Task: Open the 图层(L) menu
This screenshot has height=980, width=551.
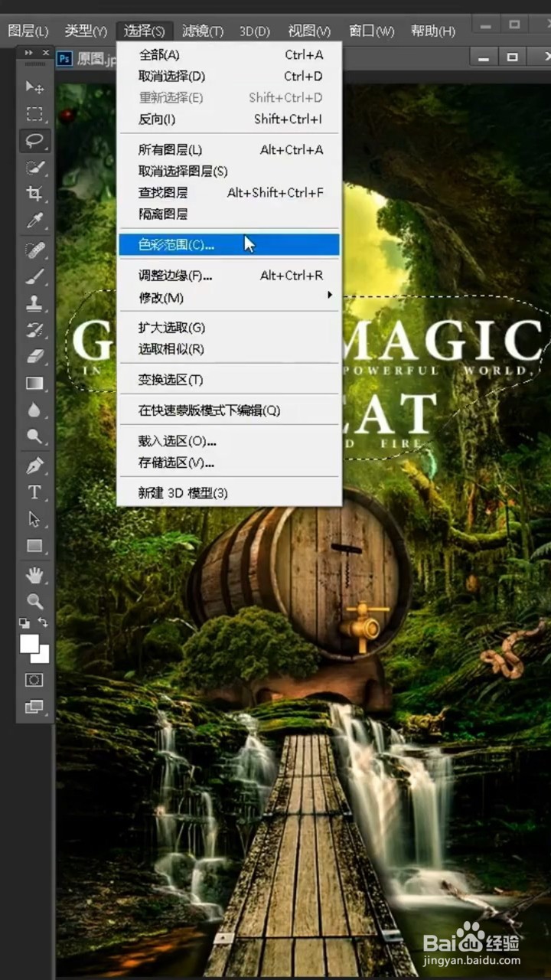Action: coord(28,31)
